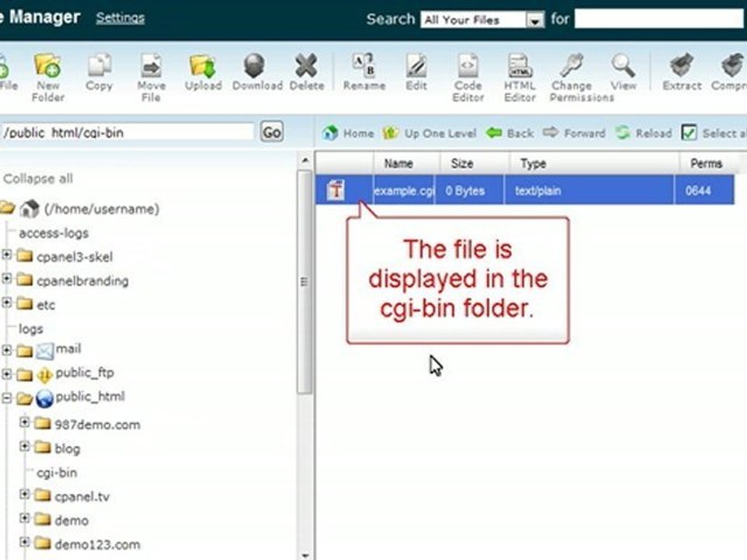Select the access-logs tree entry

pyautogui.click(x=54, y=233)
